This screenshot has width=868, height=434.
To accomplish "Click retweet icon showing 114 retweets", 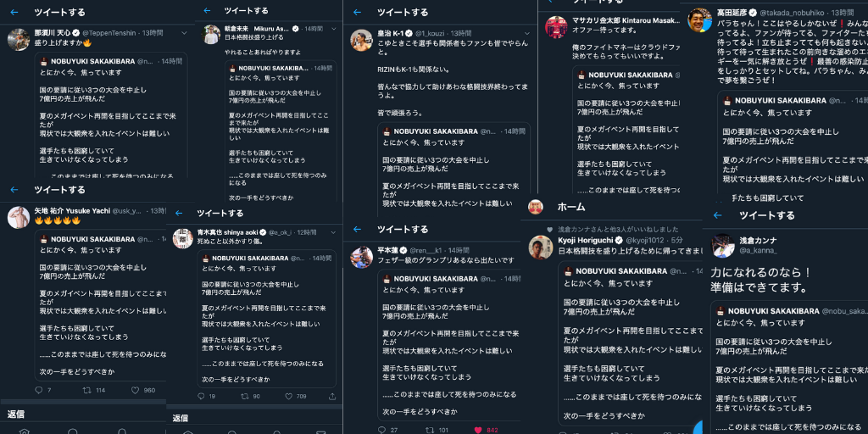I will pyautogui.click(x=87, y=390).
